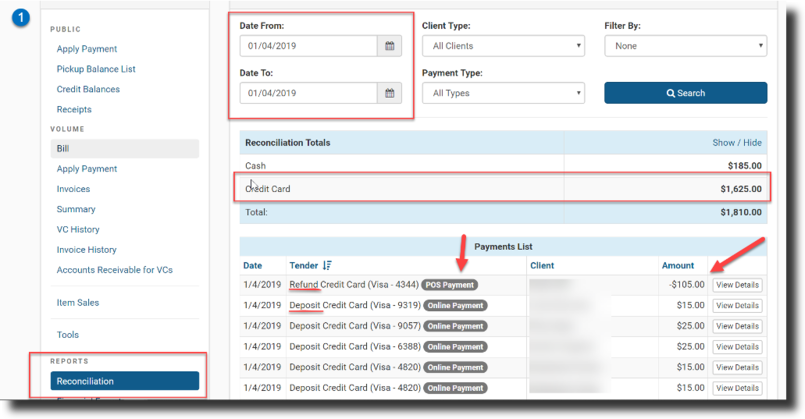
Task: Select the Credit Card totals row
Action: click(503, 188)
